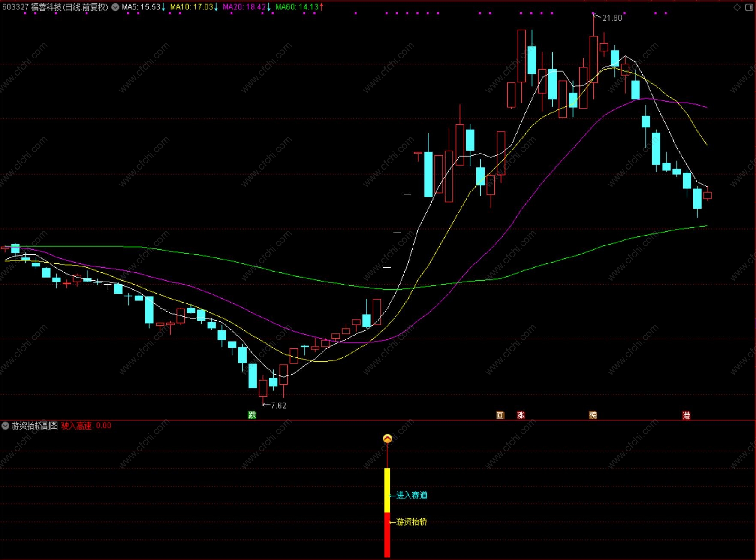Select the 603327 福蓉科技 stock title
This screenshot has height=560, width=756.
pos(55,7)
